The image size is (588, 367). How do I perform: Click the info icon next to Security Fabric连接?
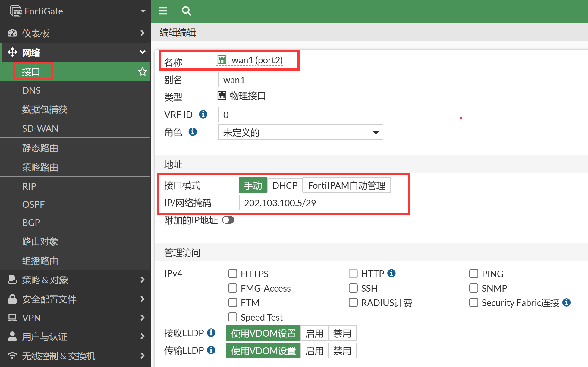click(567, 302)
